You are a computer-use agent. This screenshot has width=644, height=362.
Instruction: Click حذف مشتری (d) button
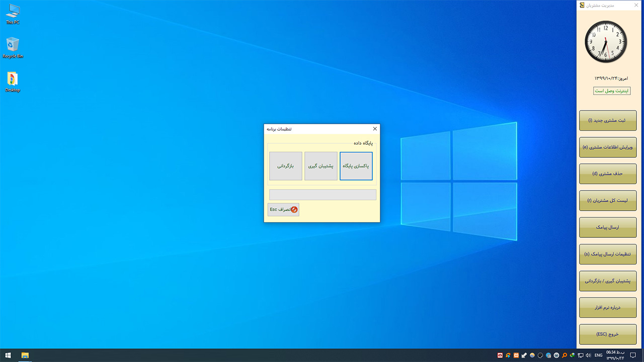coord(608,174)
